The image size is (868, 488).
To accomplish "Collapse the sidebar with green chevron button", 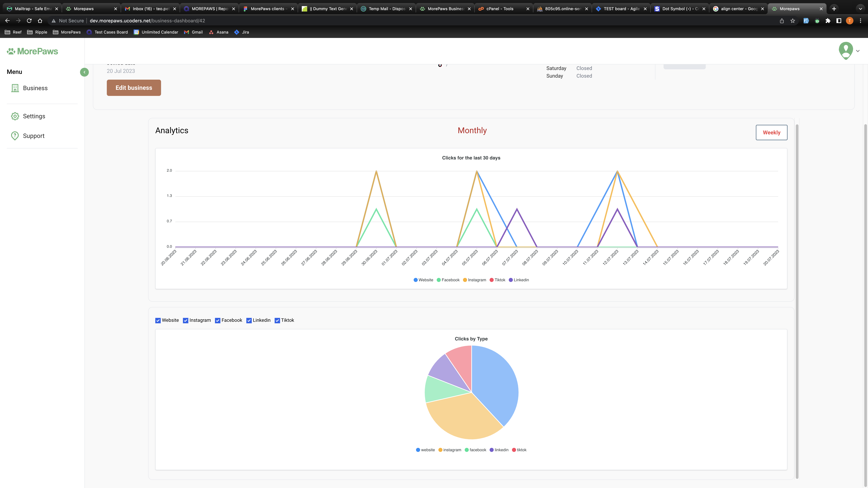I will tap(84, 72).
